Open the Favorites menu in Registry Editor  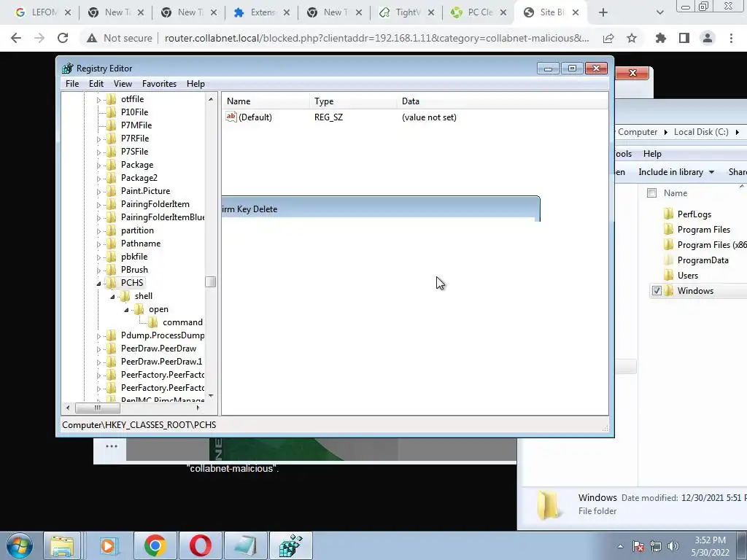coord(159,84)
